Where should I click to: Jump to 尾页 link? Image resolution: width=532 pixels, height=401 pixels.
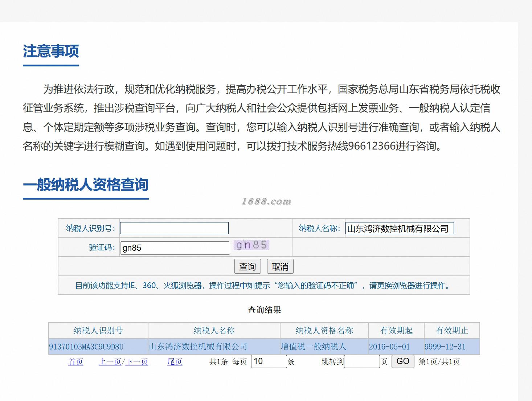tap(175, 361)
